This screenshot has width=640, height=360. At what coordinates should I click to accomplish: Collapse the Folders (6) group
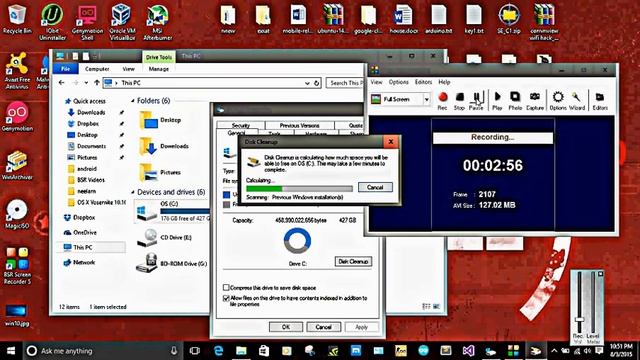133,100
